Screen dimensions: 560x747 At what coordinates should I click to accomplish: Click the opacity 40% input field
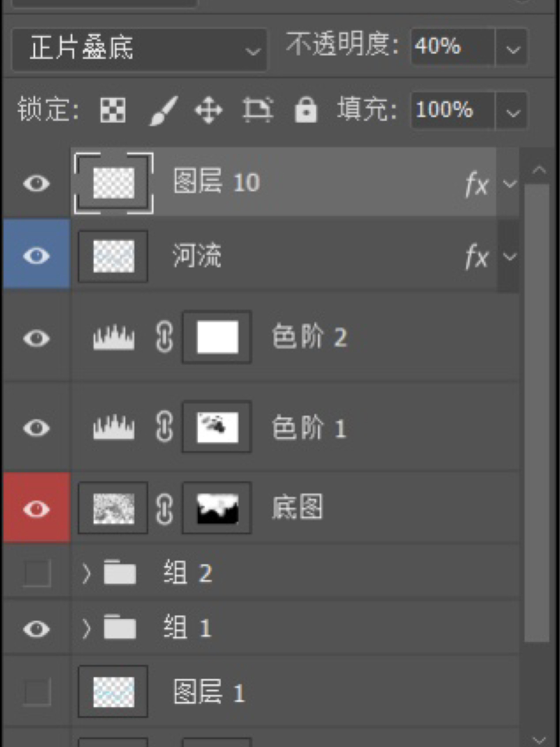tap(453, 47)
